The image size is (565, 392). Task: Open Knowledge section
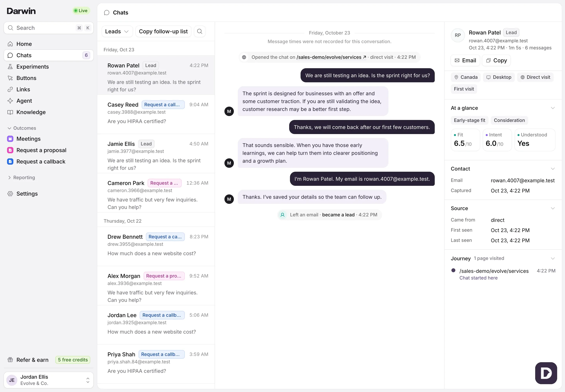(x=48, y=112)
